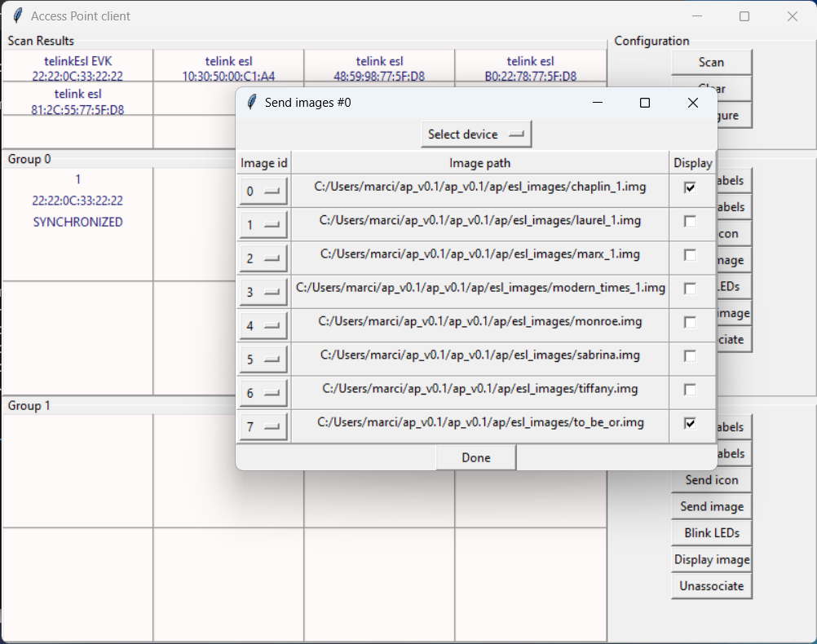Expand image id dropdown showing 2

(263, 258)
